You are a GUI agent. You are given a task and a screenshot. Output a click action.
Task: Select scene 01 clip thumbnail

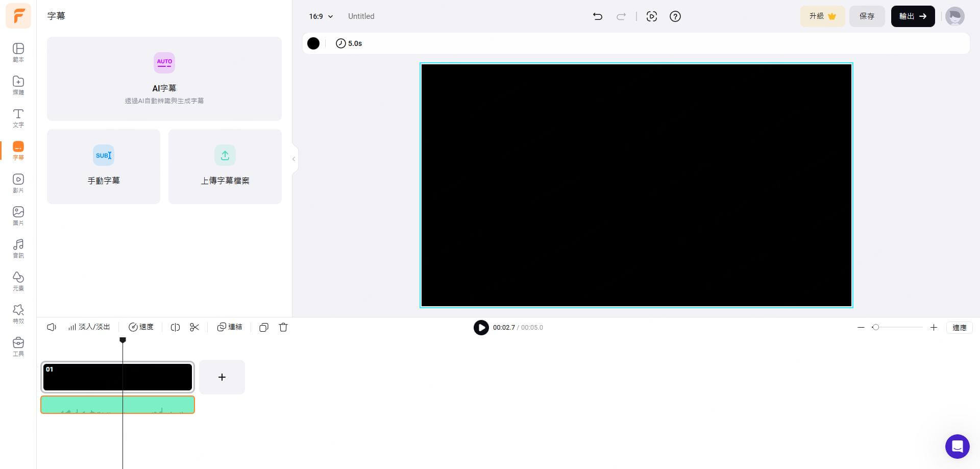tap(117, 377)
